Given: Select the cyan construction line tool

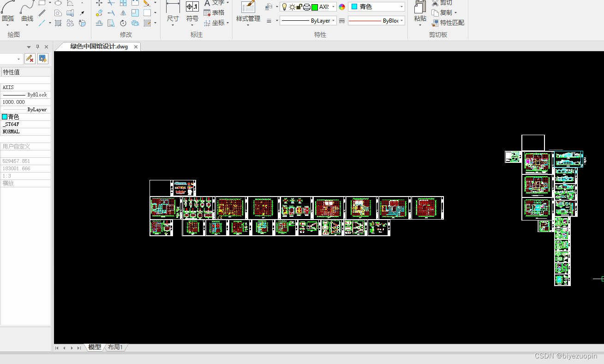Looking at the screenshot, I should tap(42, 23).
